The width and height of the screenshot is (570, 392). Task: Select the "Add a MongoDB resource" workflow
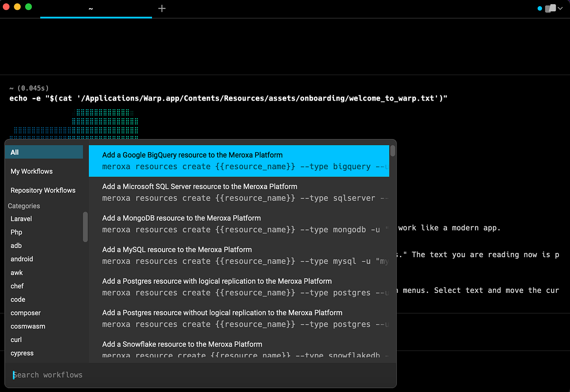[237, 223]
